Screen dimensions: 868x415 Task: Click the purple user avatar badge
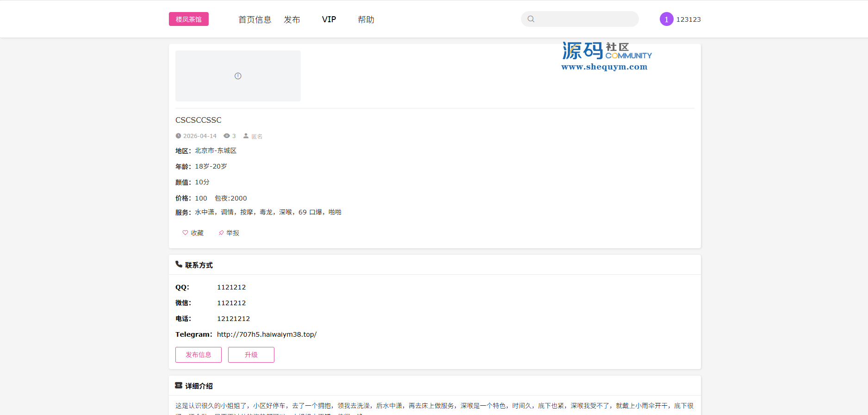[666, 19]
